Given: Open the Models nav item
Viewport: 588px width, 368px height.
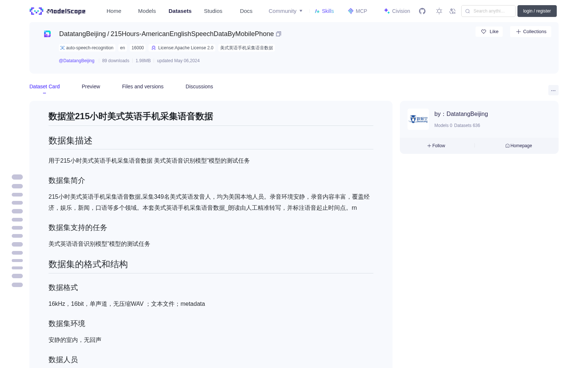Looking at the screenshot, I should pos(147,11).
